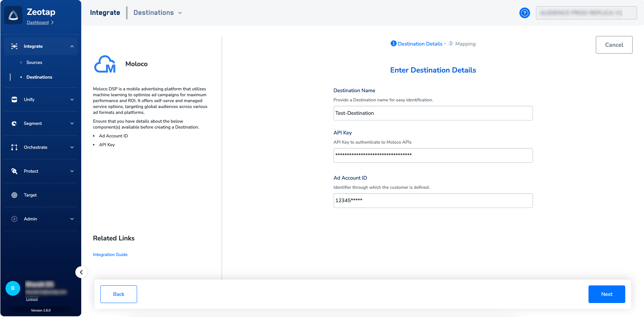Click the Target bullseye icon
The height and width of the screenshot is (317, 644).
(14, 195)
